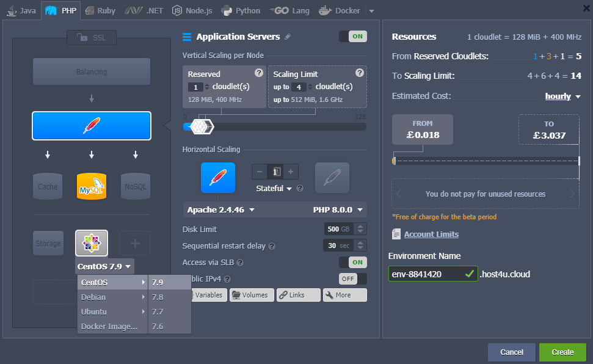Open the Application Servers layer list icon

[187, 37]
